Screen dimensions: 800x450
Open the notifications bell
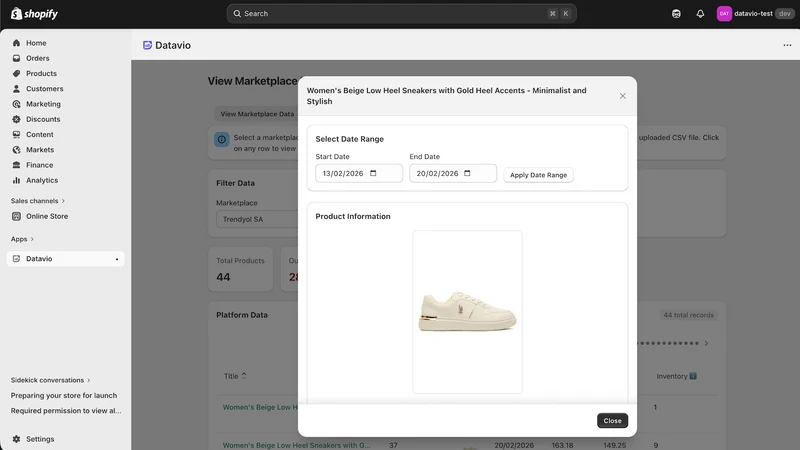[x=700, y=14]
